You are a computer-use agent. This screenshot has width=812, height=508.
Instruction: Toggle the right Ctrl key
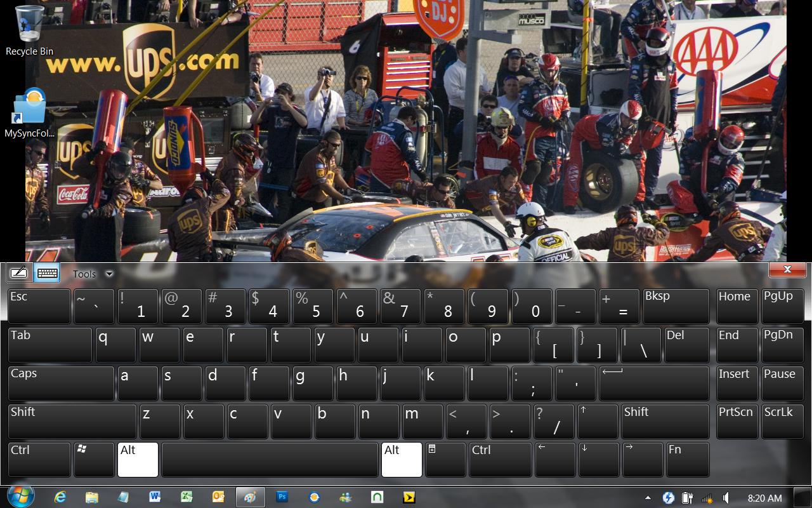tap(501, 460)
